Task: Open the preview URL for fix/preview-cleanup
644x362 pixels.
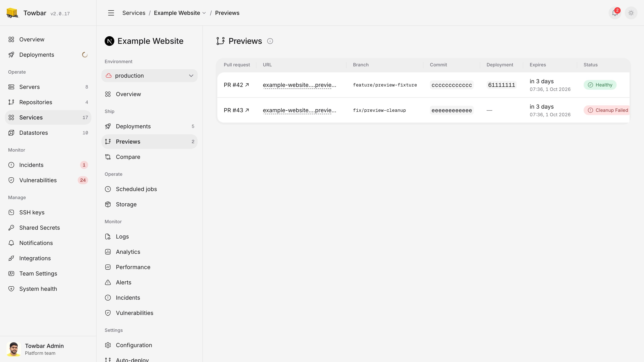Action: click(x=299, y=110)
